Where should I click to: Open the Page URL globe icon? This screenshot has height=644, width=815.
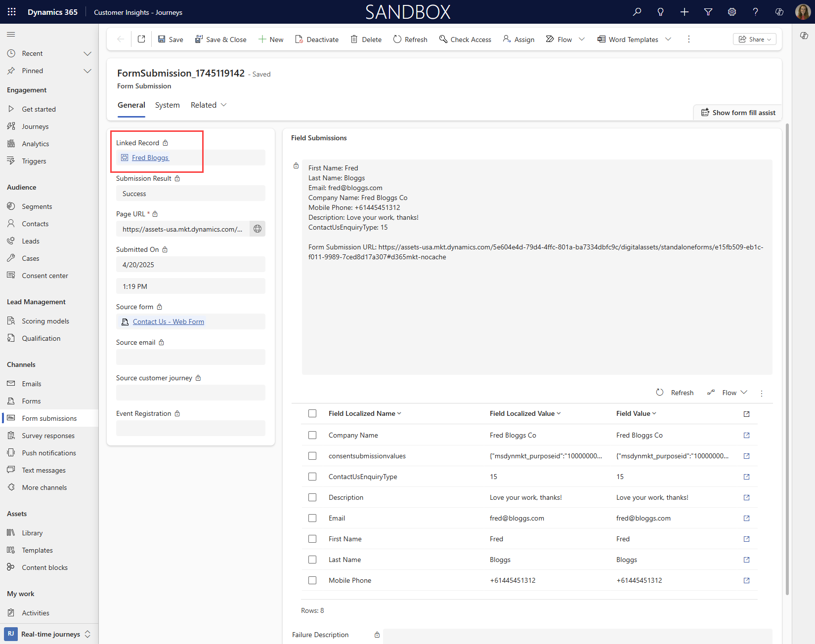[257, 229]
